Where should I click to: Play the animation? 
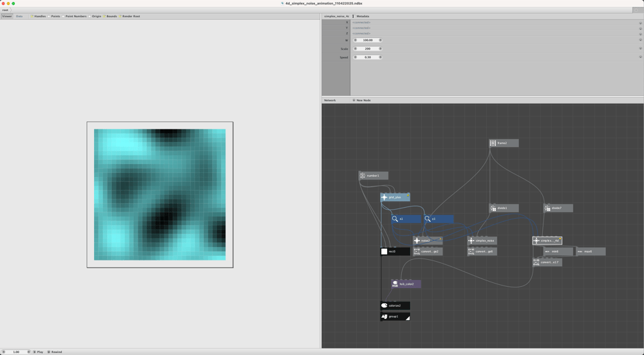tap(38, 352)
